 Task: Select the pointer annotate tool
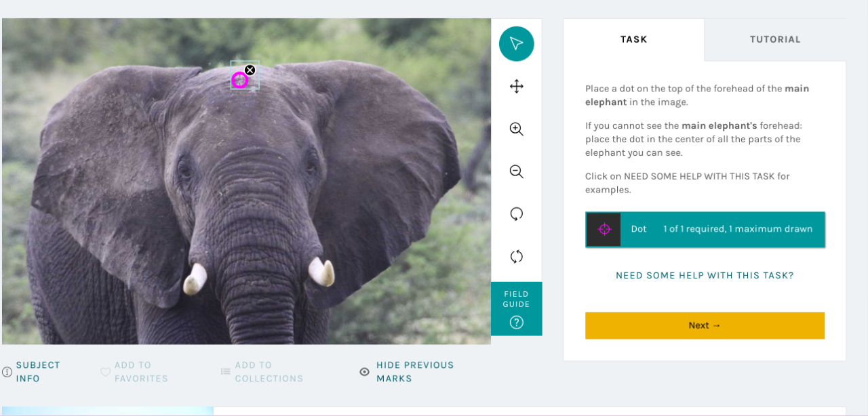tap(516, 44)
